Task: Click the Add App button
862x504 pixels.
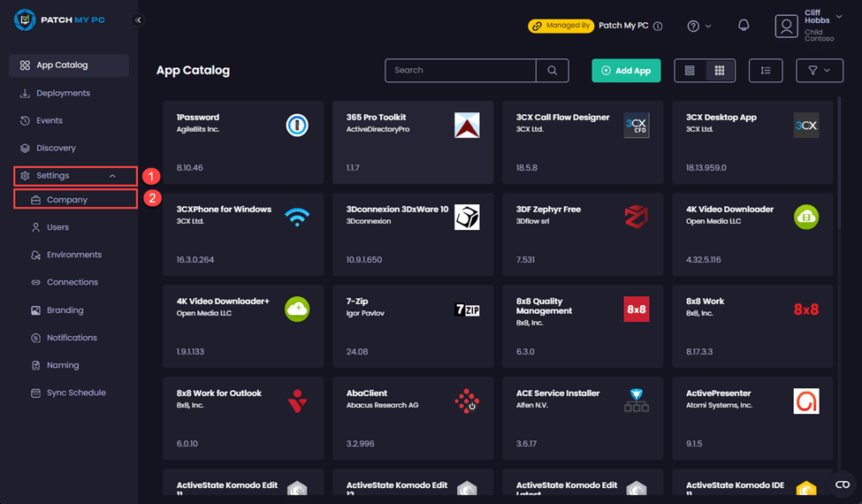Action: coord(626,71)
